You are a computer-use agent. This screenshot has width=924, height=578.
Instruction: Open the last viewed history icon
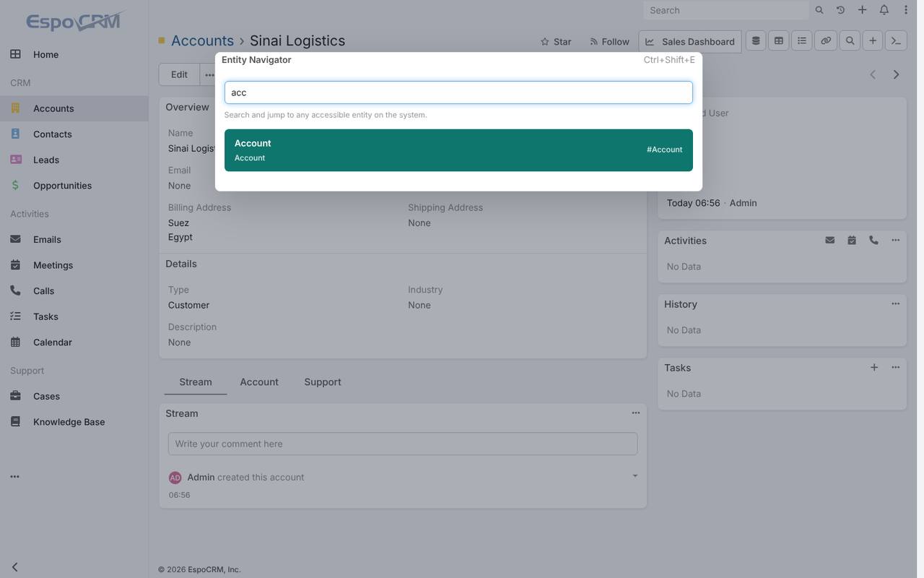click(840, 10)
